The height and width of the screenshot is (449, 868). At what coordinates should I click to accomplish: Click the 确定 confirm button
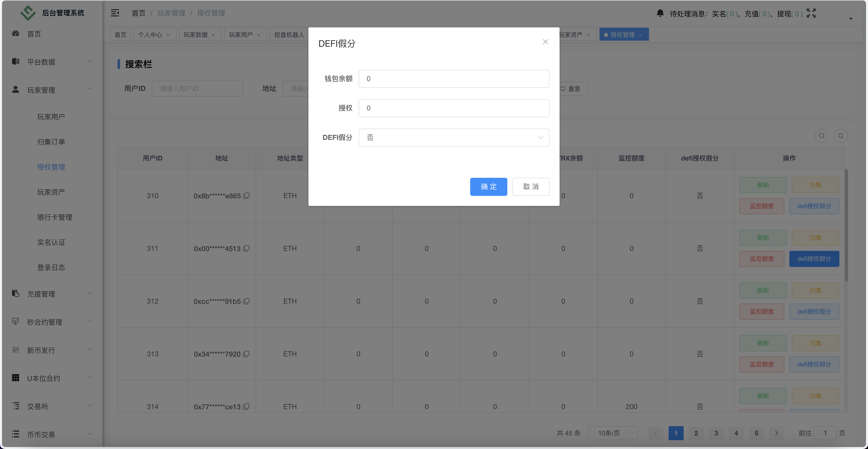[489, 187]
